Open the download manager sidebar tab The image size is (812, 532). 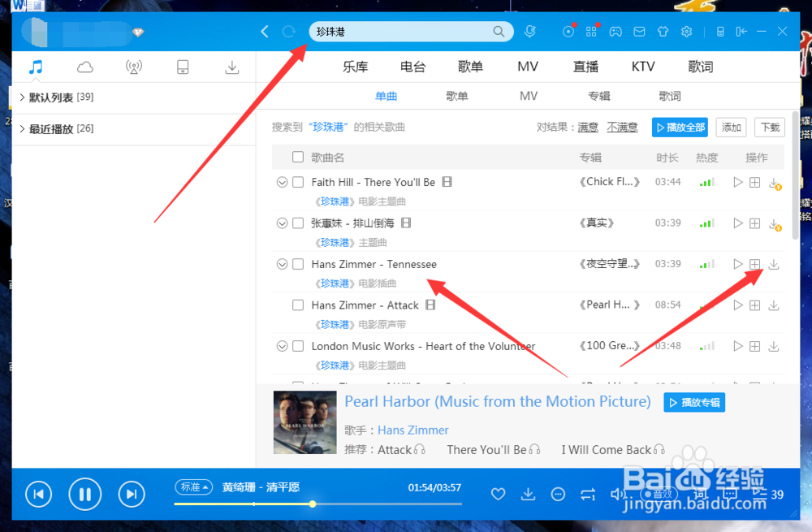pyautogui.click(x=232, y=67)
